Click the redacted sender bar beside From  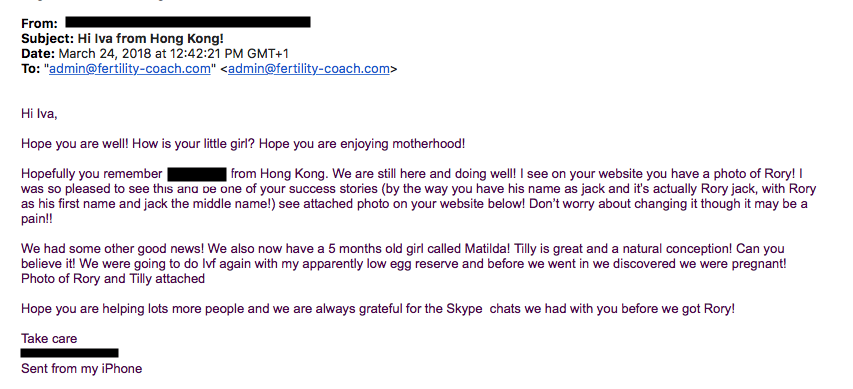coord(188,22)
